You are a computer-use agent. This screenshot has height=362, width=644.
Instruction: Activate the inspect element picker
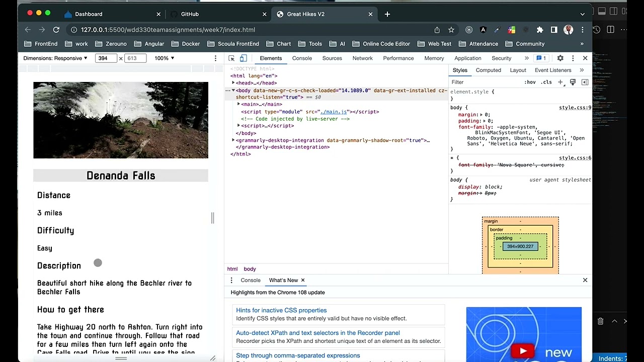point(231,58)
